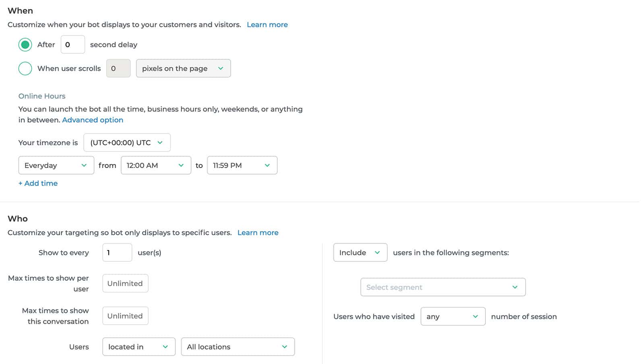Viewport: 644px width, 364px height.
Task: Click 'number of session' label text
Action: click(x=524, y=317)
